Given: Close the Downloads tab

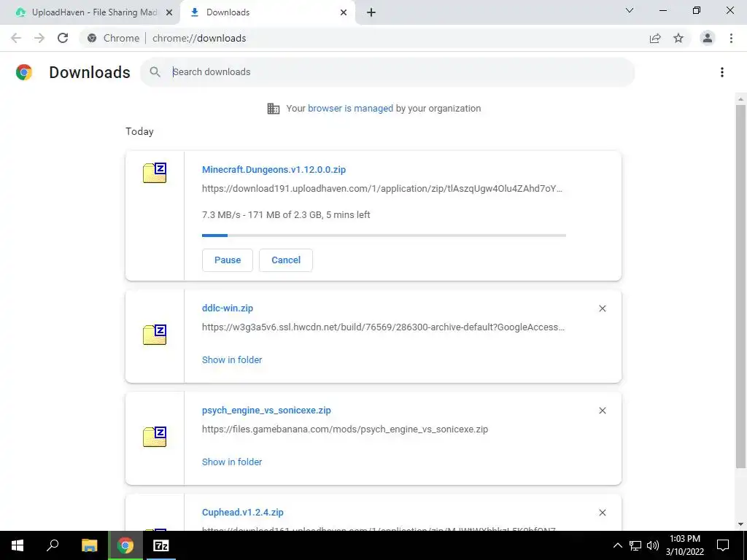Looking at the screenshot, I should click(344, 13).
